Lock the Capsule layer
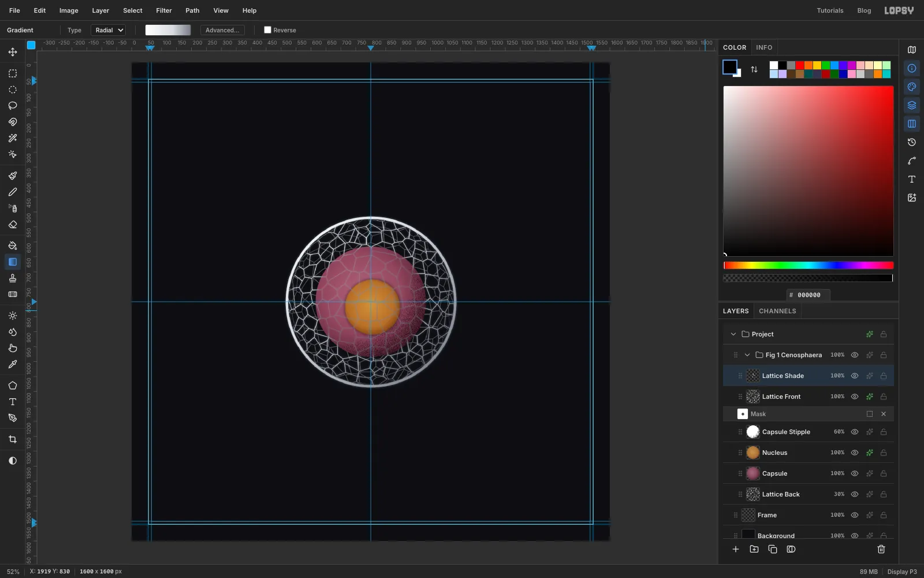 884,473
